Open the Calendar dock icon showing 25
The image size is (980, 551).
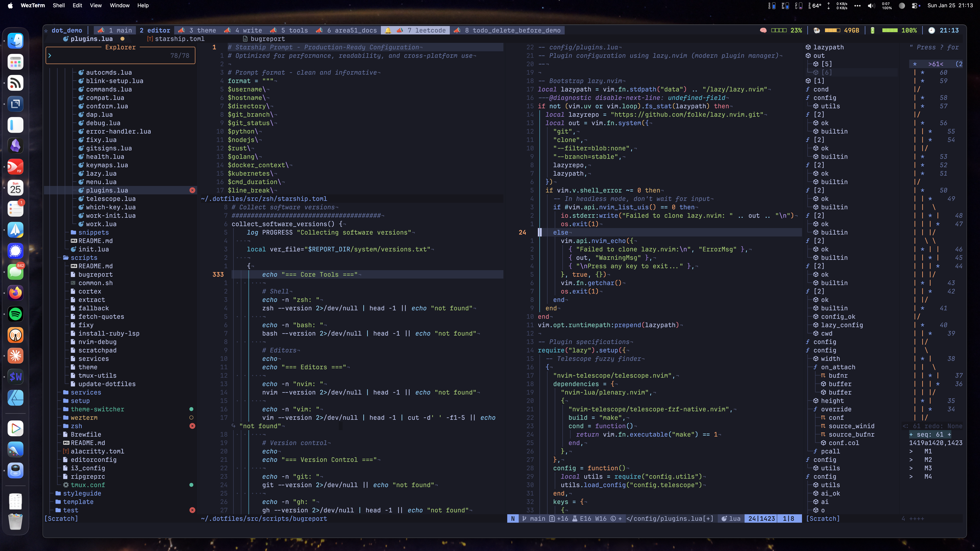pyautogui.click(x=16, y=188)
